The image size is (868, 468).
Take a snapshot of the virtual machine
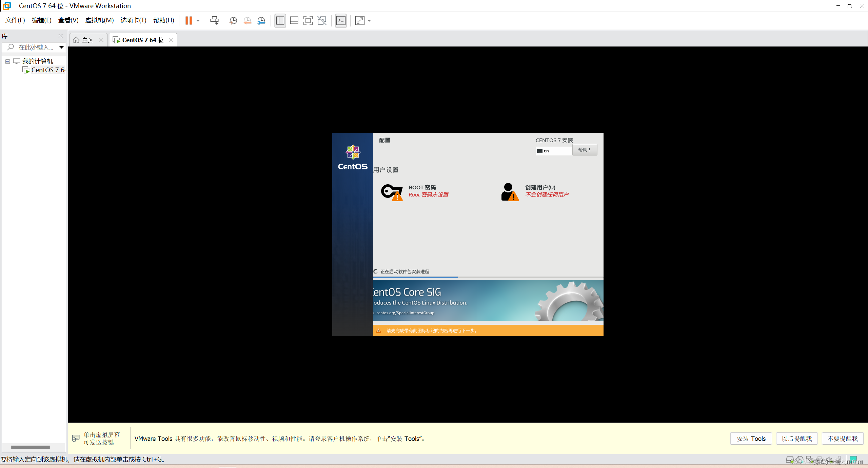tap(233, 20)
